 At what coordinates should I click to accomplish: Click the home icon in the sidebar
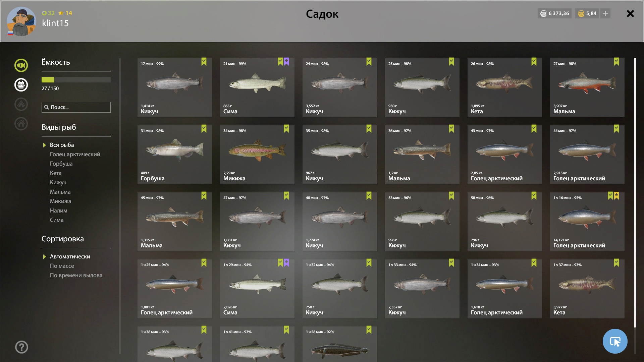coord(21,124)
